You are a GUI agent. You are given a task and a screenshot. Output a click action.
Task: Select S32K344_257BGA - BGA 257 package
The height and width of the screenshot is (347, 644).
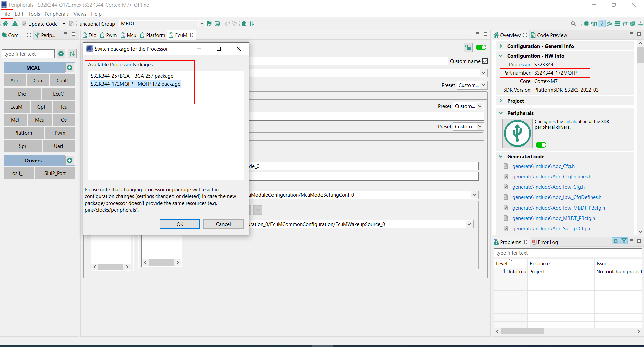point(132,76)
